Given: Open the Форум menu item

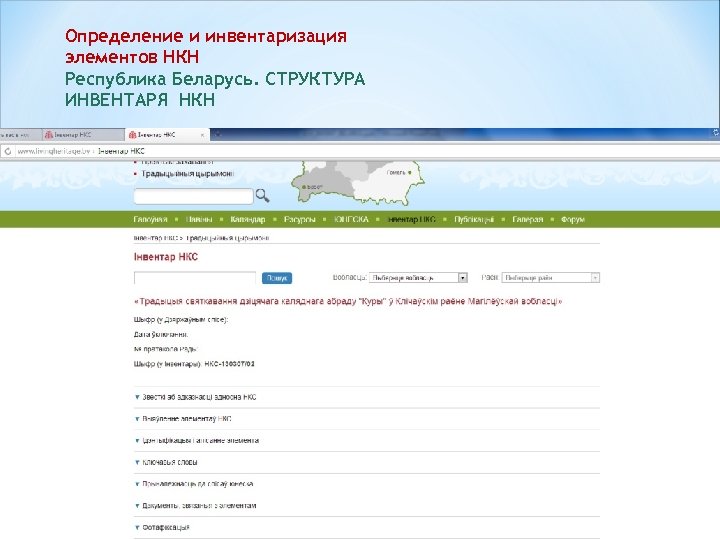Looking at the screenshot, I should 573,219.
